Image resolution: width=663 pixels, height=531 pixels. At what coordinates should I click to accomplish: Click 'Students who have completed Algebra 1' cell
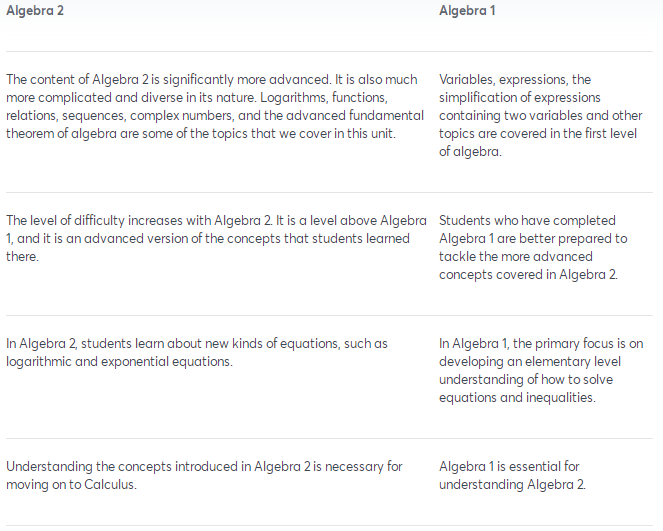533,247
